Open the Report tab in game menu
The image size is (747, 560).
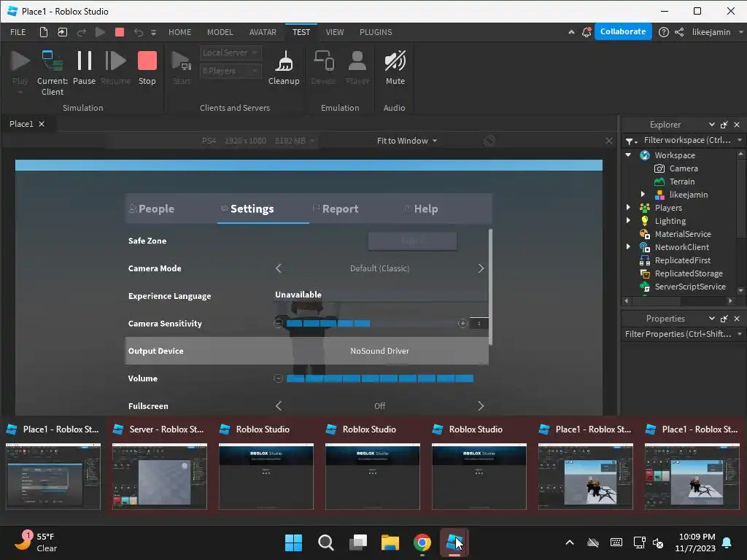tap(336, 209)
